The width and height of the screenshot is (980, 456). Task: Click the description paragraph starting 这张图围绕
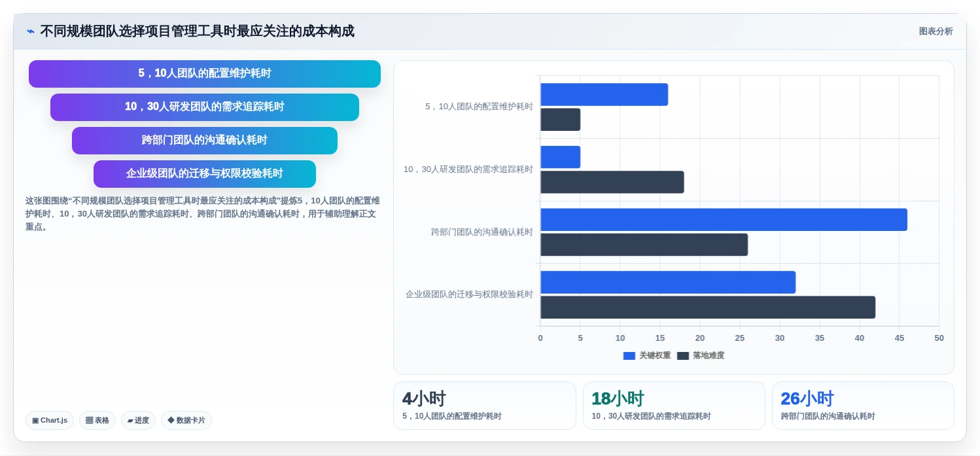click(x=203, y=214)
